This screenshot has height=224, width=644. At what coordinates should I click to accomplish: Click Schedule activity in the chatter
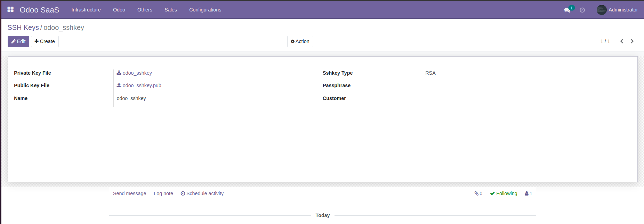pos(202,193)
